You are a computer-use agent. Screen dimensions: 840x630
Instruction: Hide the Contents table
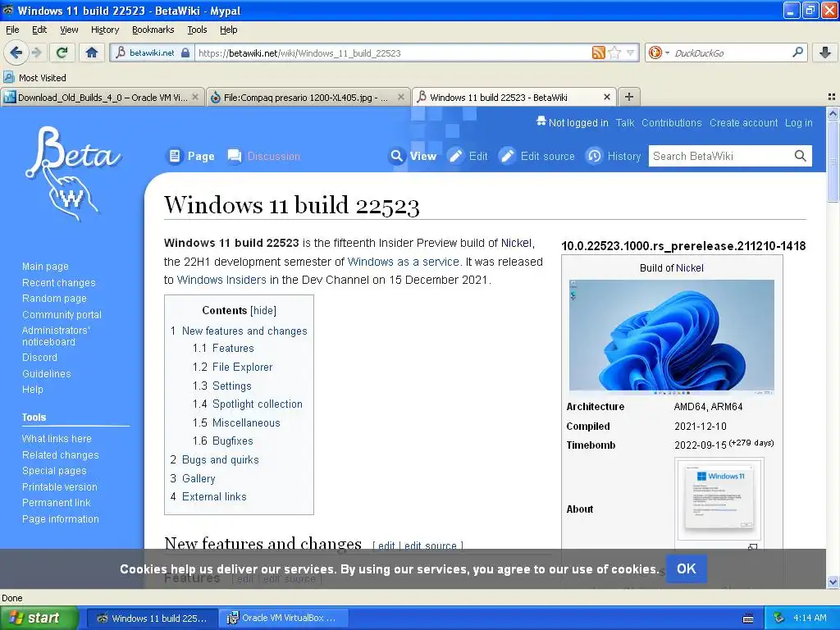[263, 310]
